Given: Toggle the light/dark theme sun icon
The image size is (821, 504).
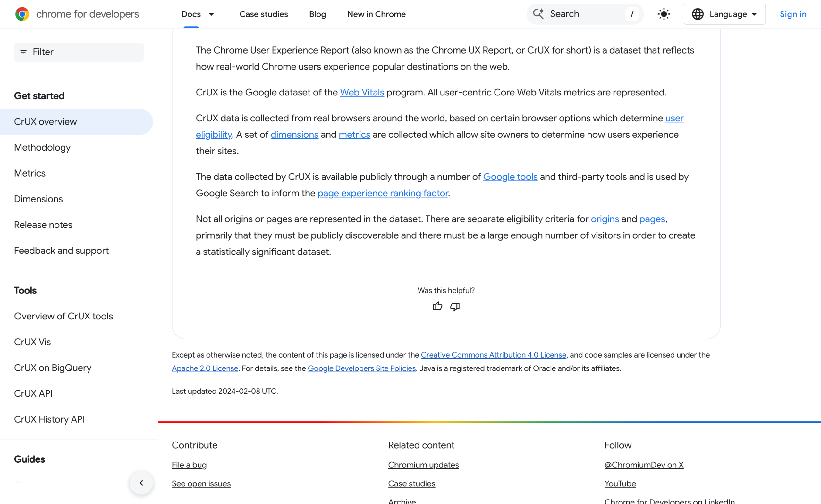Looking at the screenshot, I should click(664, 14).
